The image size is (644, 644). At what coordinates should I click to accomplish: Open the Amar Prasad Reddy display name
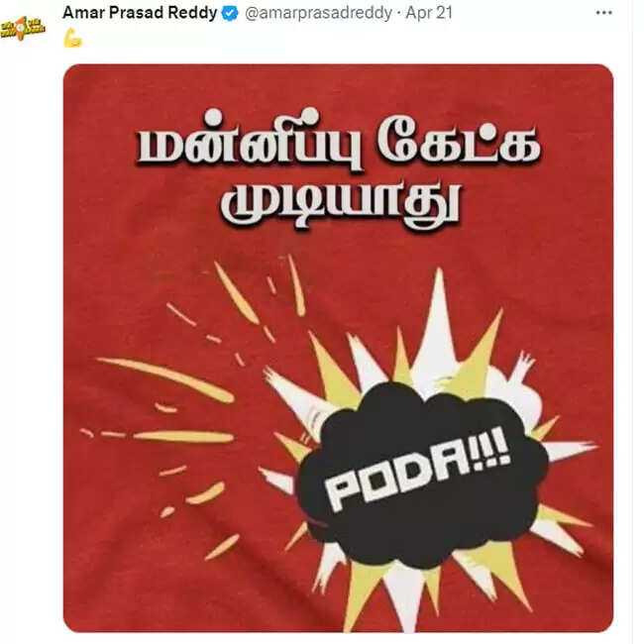(x=140, y=13)
